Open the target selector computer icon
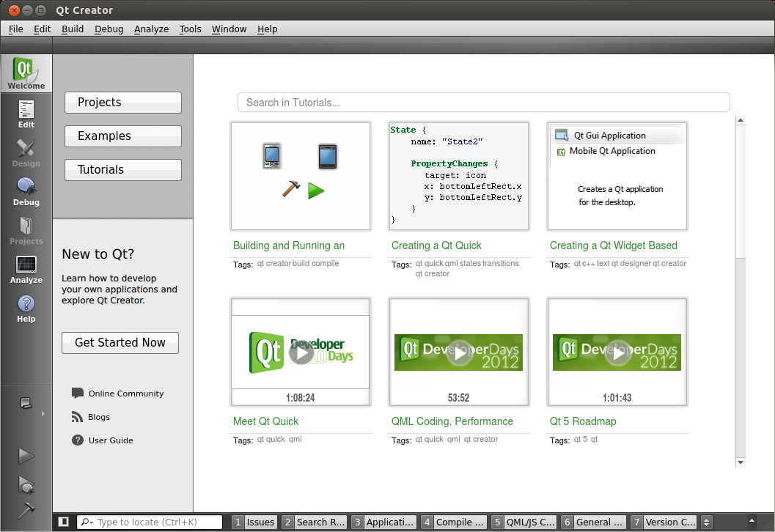 point(26,403)
